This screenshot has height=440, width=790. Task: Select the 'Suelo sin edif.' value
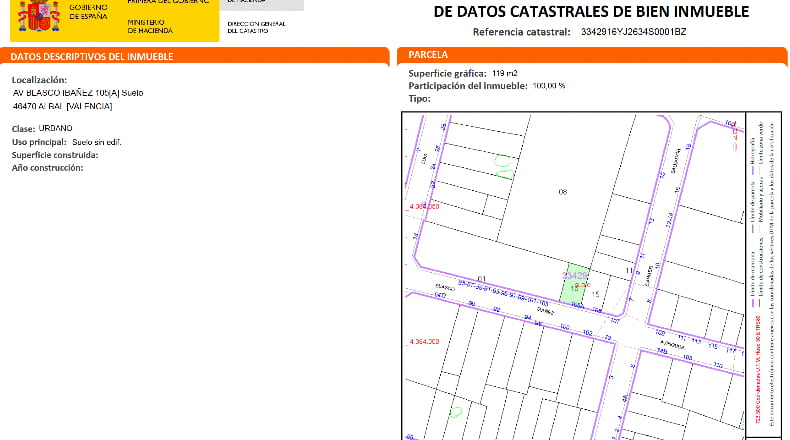coord(97,142)
